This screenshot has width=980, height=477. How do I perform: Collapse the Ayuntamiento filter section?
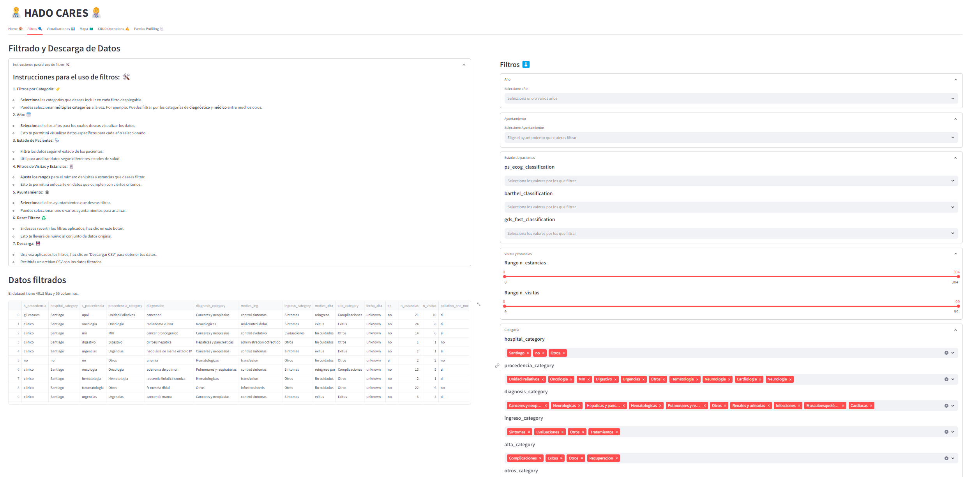(x=955, y=119)
